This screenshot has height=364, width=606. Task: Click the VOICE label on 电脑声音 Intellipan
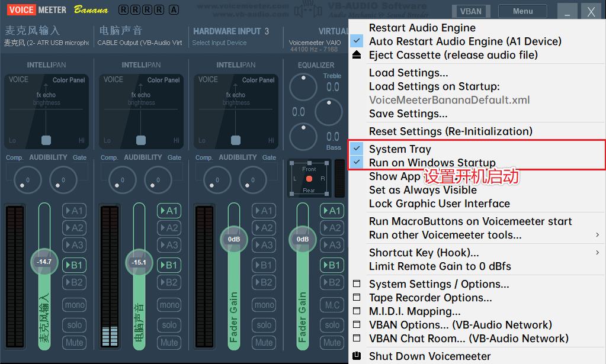pyautogui.click(x=113, y=79)
